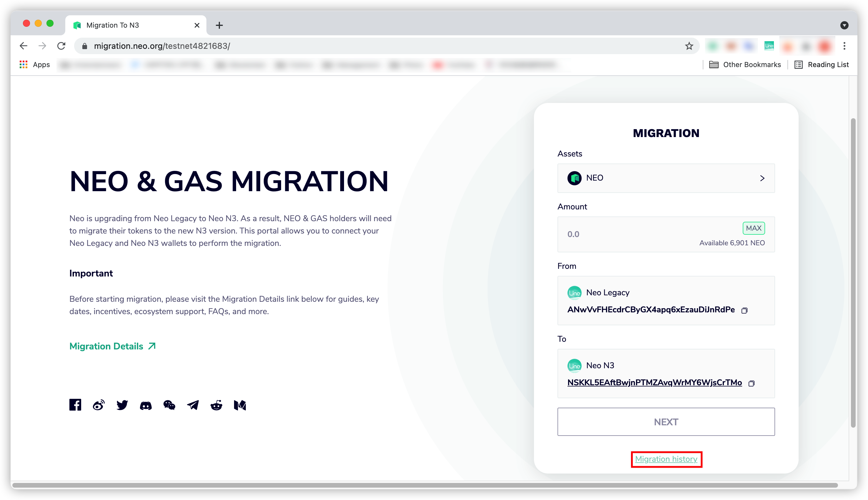Click the MAX amount button

pos(753,228)
